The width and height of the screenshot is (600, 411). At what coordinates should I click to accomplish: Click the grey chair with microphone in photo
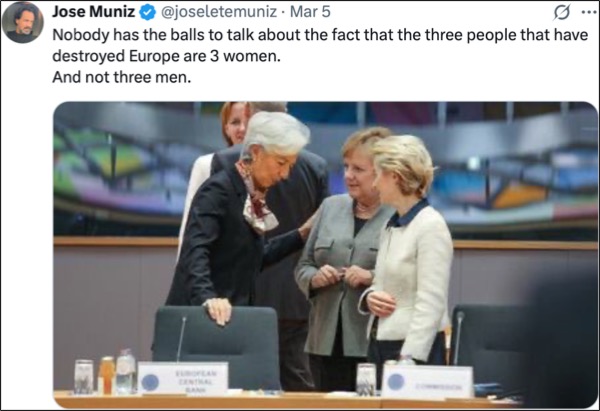[216, 346]
